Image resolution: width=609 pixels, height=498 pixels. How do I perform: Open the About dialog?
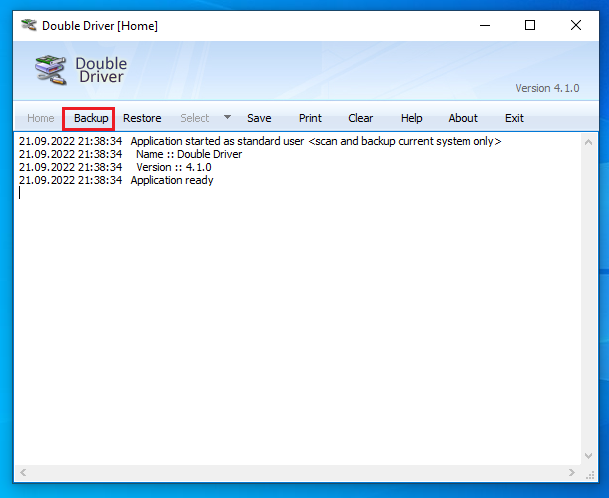click(463, 118)
